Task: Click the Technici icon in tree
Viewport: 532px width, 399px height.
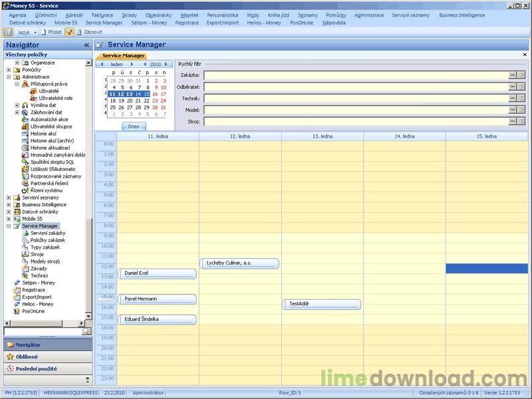Action: coord(25,276)
